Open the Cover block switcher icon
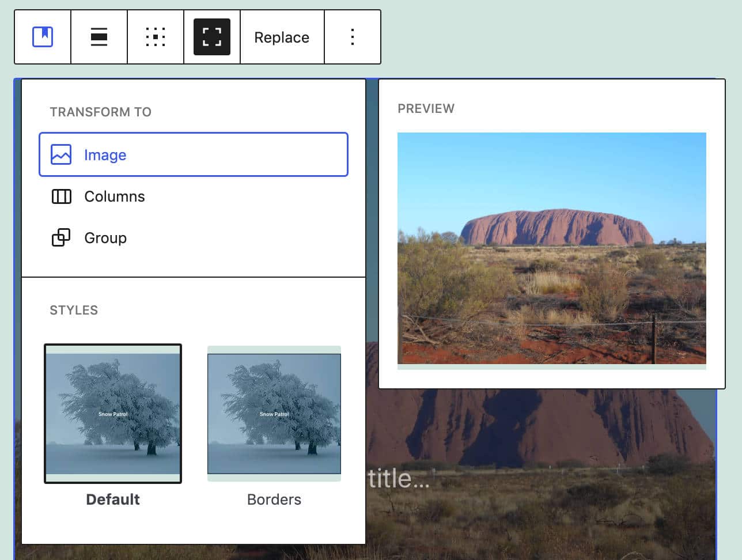The width and height of the screenshot is (742, 560). pyautogui.click(x=41, y=36)
